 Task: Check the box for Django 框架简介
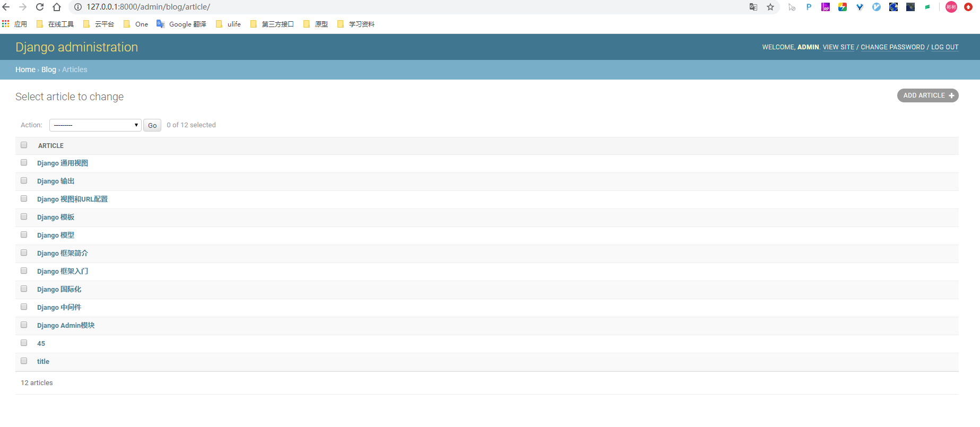[24, 252]
